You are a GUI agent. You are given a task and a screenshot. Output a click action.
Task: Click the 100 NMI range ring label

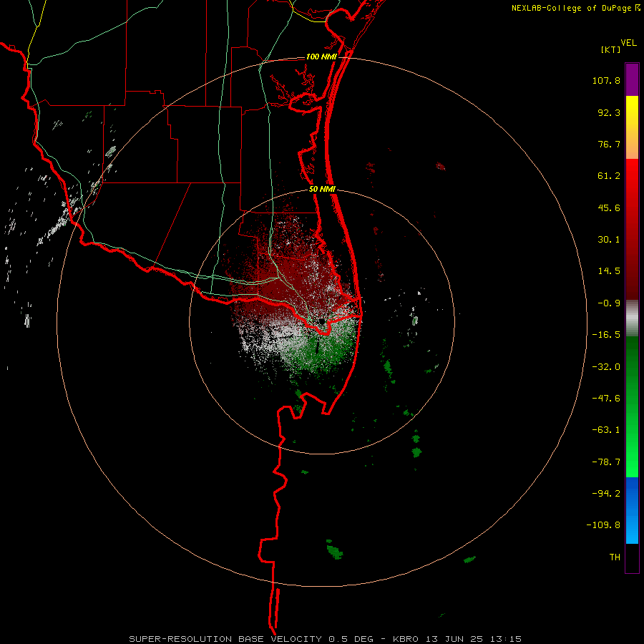321,57
